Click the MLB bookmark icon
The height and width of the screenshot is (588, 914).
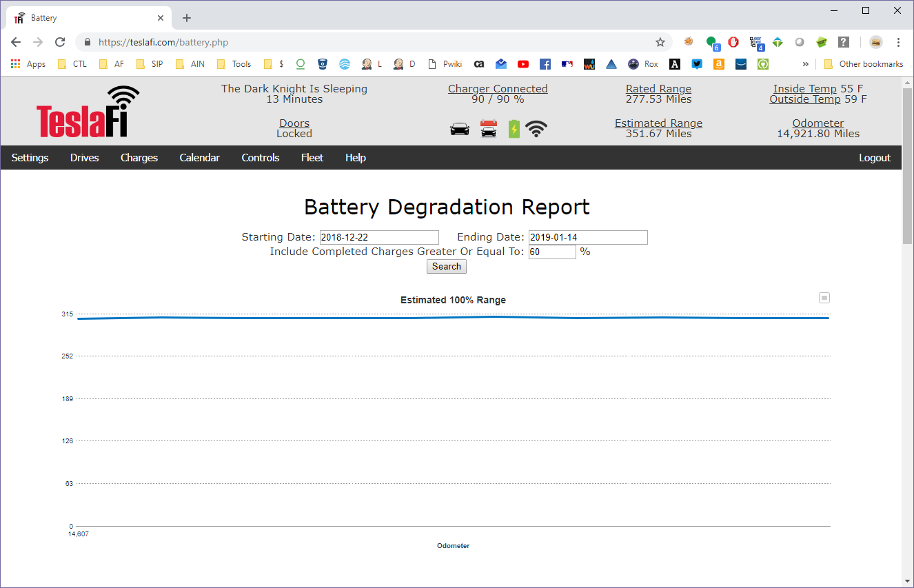click(567, 64)
